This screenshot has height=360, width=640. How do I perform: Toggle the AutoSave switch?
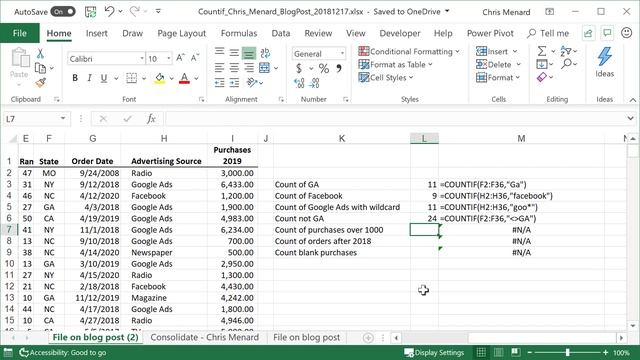click(x=63, y=12)
